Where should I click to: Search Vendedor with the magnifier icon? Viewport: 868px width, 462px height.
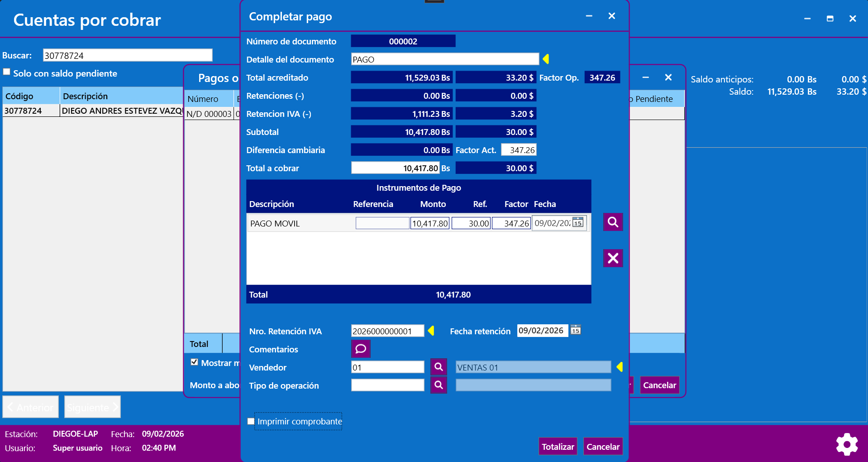click(x=438, y=367)
